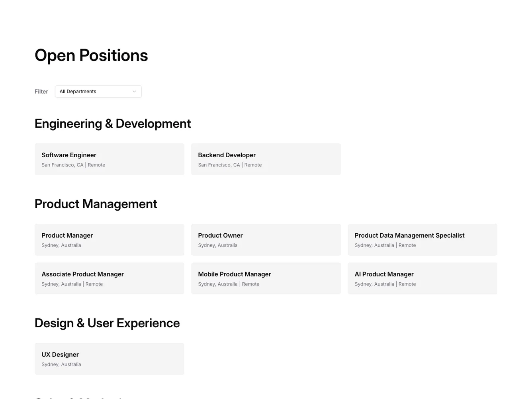The height and width of the screenshot is (399, 532).
Task: Click the AI Product Manager job card
Action: point(422,278)
